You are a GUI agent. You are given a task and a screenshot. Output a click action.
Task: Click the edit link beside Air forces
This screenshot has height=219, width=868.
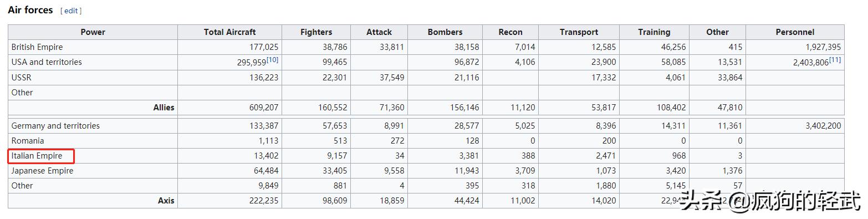(x=72, y=11)
